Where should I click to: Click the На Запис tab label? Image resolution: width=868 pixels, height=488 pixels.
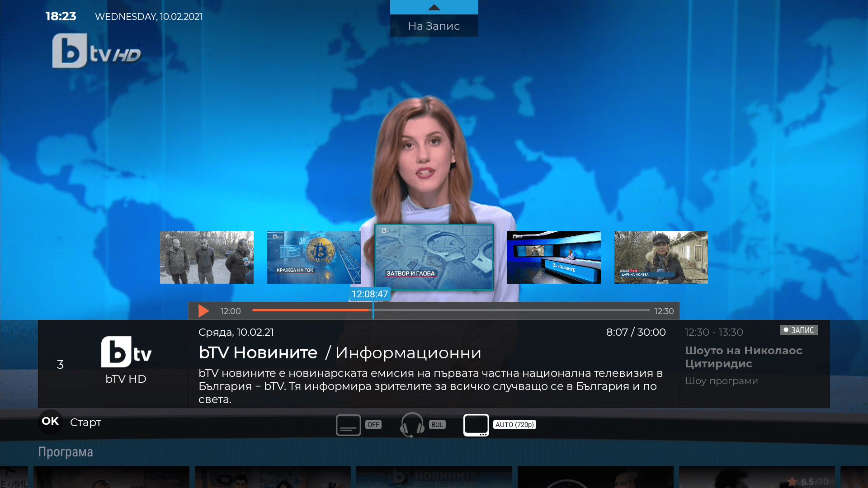(434, 26)
